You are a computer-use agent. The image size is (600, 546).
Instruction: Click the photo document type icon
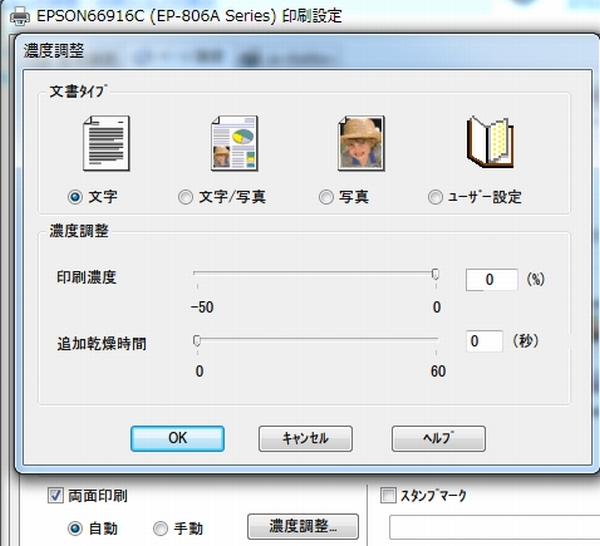[x=362, y=143]
